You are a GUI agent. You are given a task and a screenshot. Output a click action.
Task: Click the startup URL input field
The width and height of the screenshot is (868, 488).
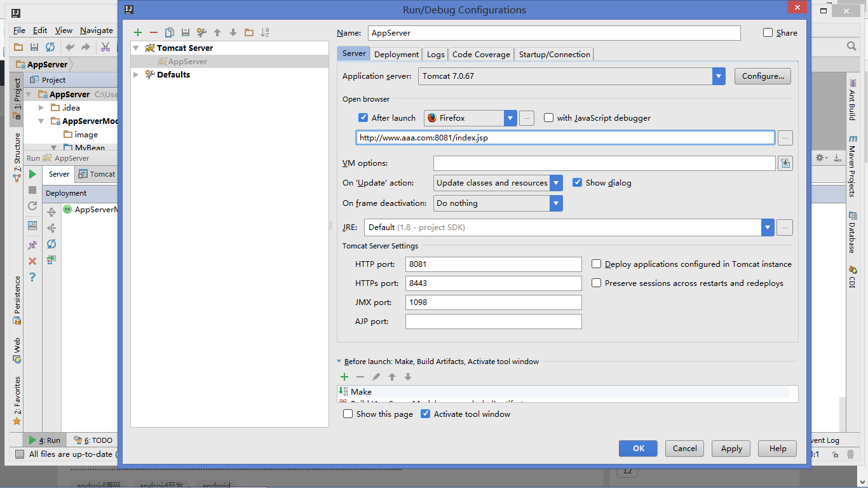(566, 137)
